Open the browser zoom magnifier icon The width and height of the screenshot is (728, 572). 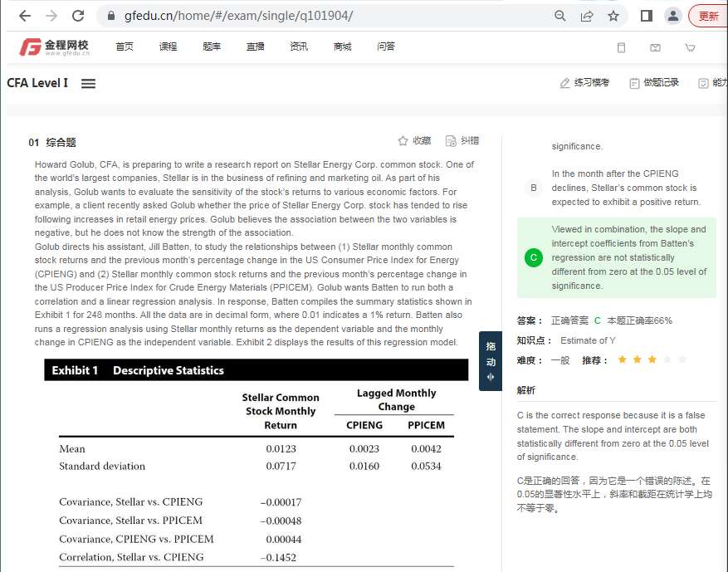[560, 17]
